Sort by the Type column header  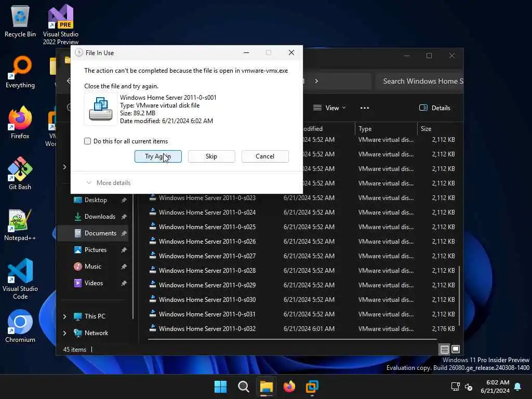click(x=386, y=129)
